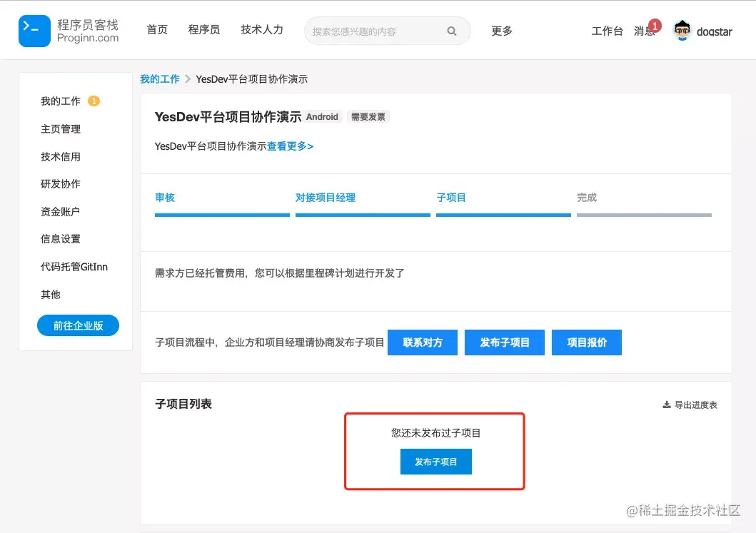756x533 pixels.
Task: Click the dogstar profile avatar
Action: pos(681,29)
